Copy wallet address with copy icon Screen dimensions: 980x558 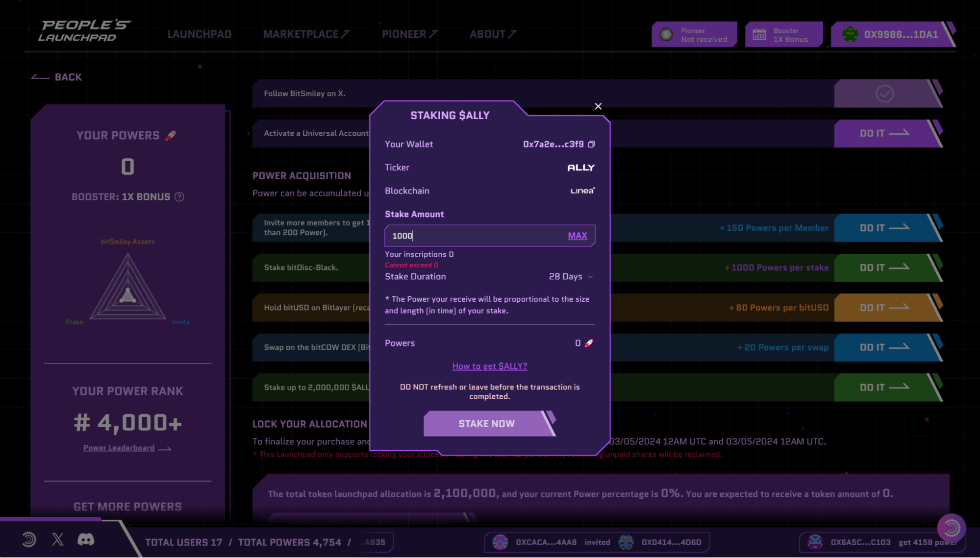(591, 144)
